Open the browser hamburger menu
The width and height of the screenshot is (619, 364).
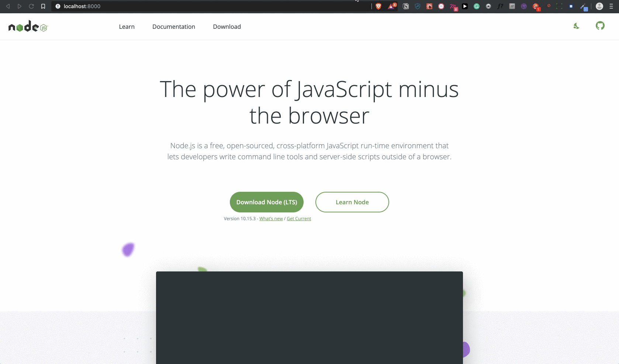tap(611, 6)
